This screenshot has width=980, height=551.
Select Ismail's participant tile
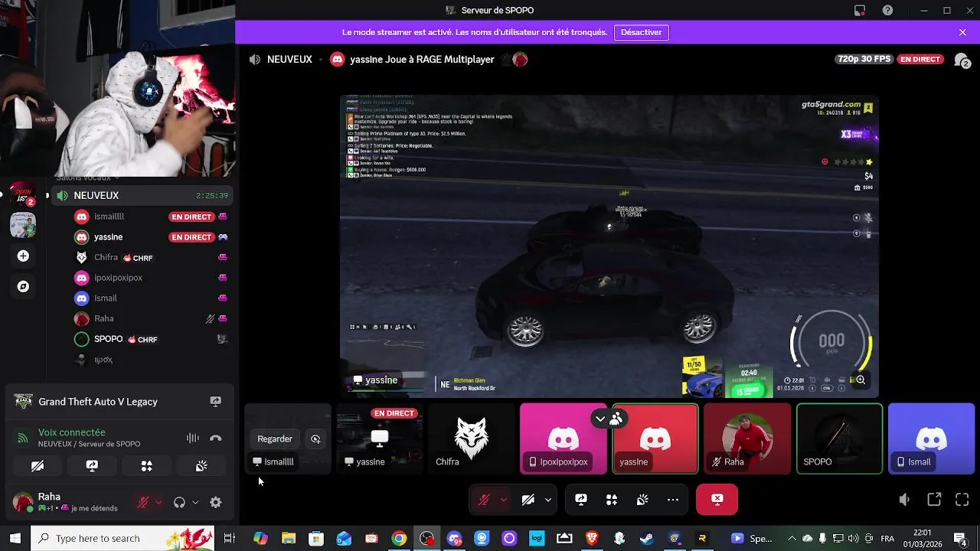click(932, 439)
